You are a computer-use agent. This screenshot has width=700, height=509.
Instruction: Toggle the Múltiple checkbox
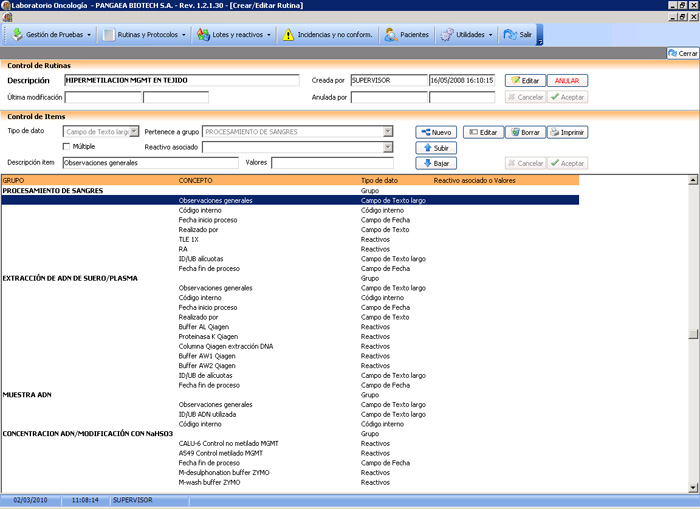67,146
